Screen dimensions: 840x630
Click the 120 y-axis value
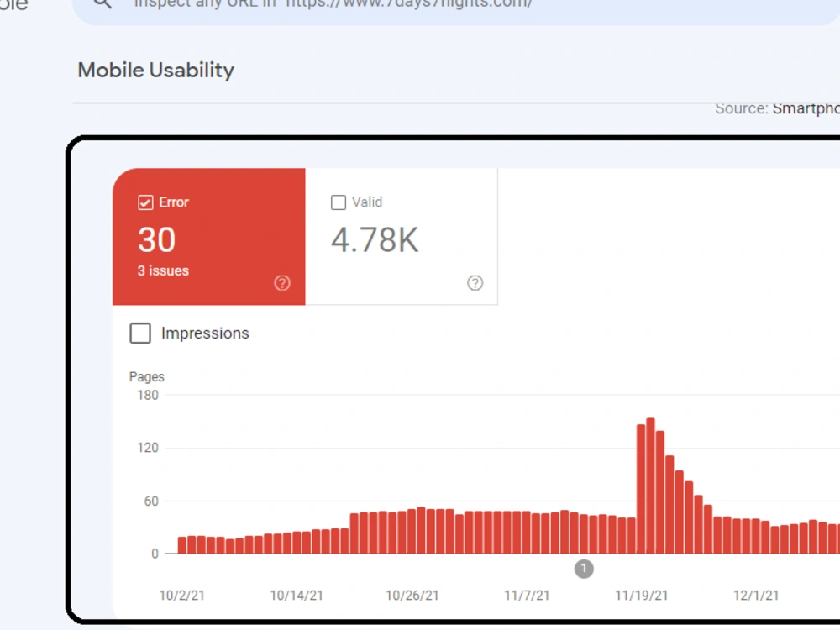tap(148, 448)
